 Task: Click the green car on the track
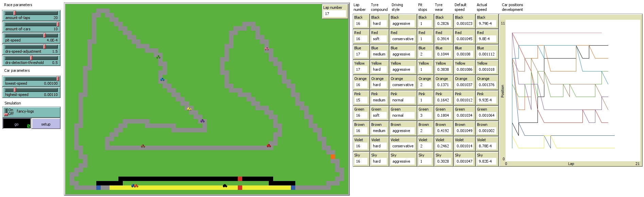158,57
